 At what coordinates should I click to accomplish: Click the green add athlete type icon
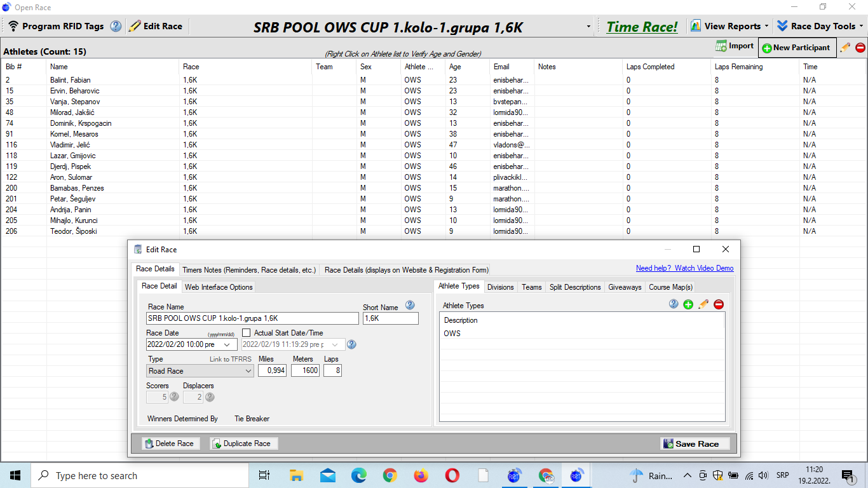point(688,305)
